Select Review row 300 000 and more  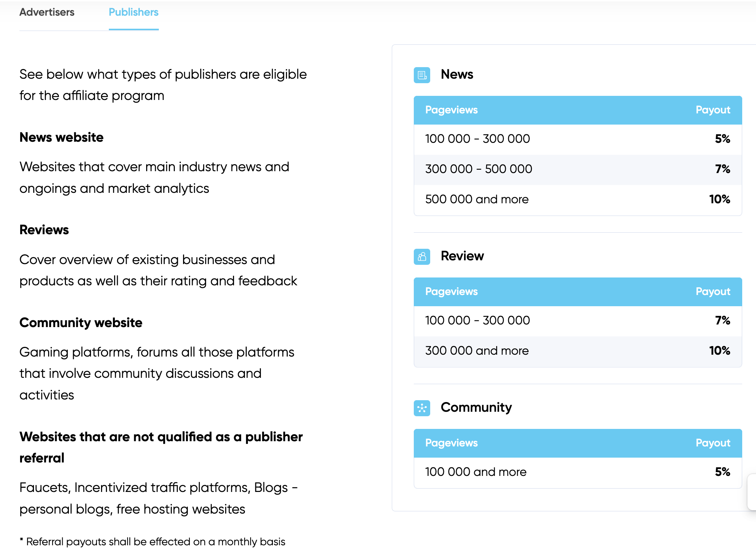476,351
